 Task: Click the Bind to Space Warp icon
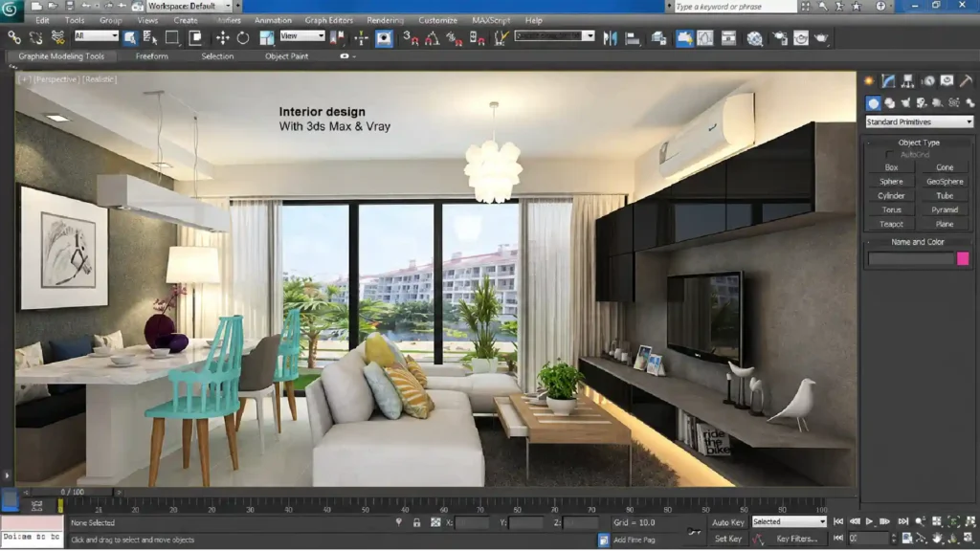point(57,38)
